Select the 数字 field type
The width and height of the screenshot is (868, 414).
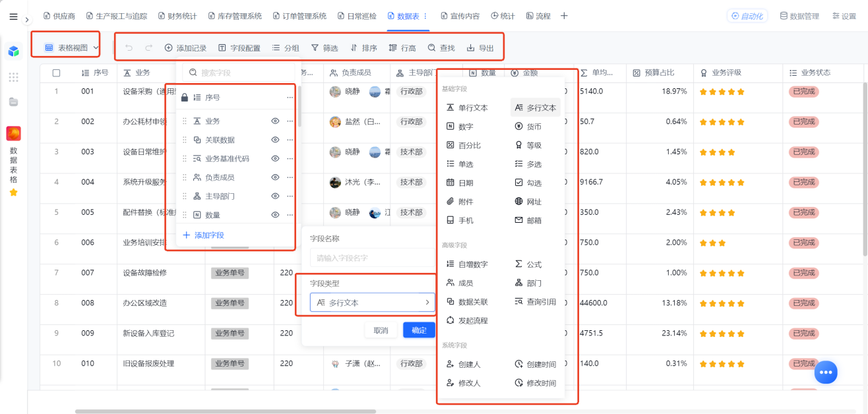[x=460, y=127]
